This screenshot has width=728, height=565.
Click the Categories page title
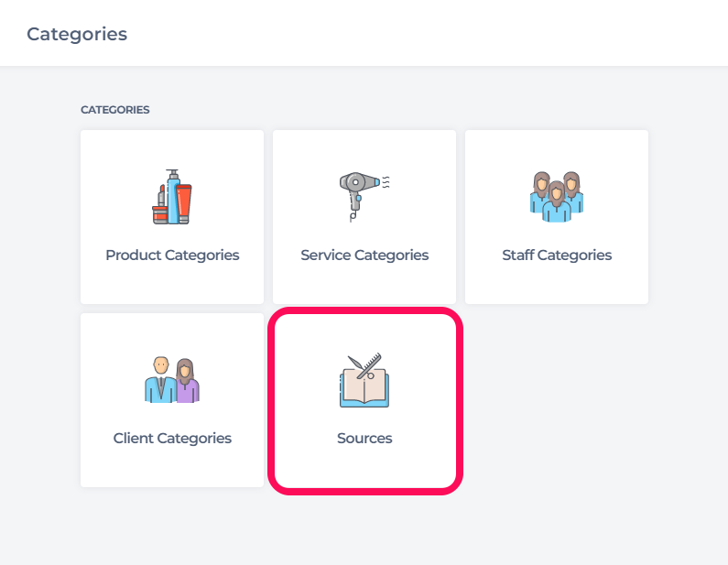[x=77, y=34]
